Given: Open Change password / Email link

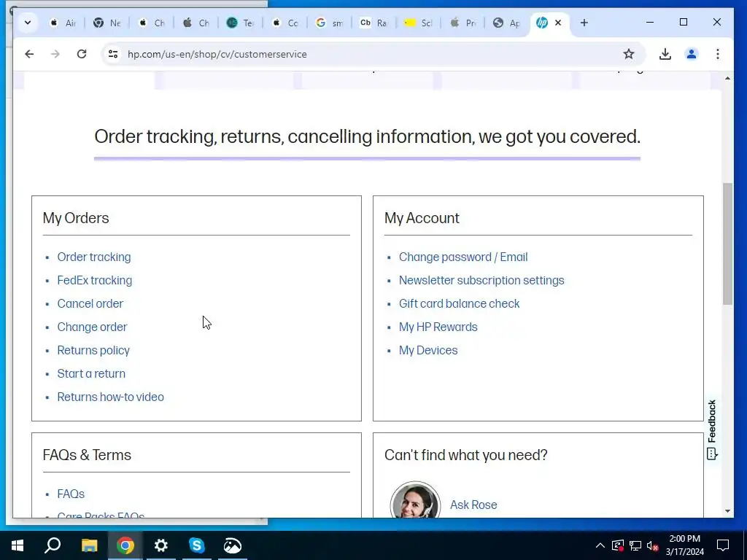Looking at the screenshot, I should point(463,257).
